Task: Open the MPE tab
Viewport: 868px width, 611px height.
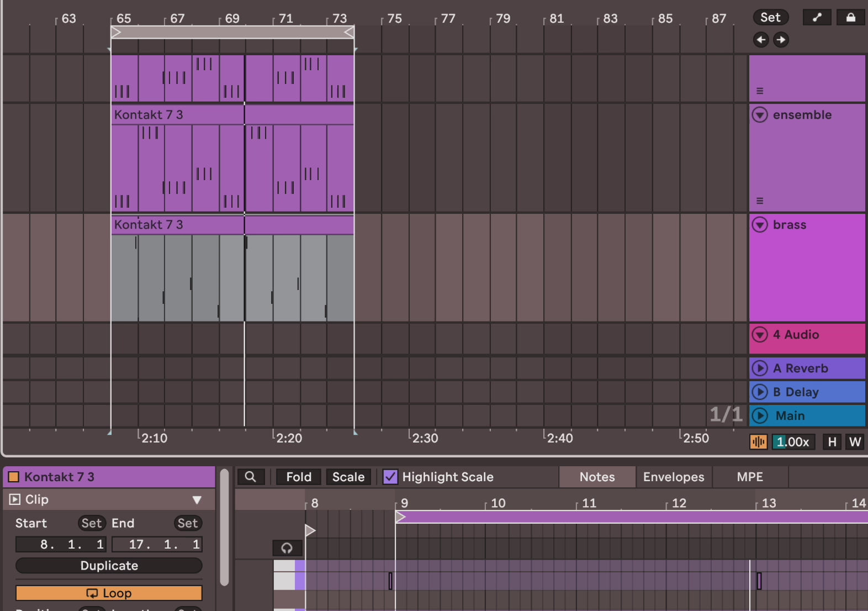Action: (749, 477)
